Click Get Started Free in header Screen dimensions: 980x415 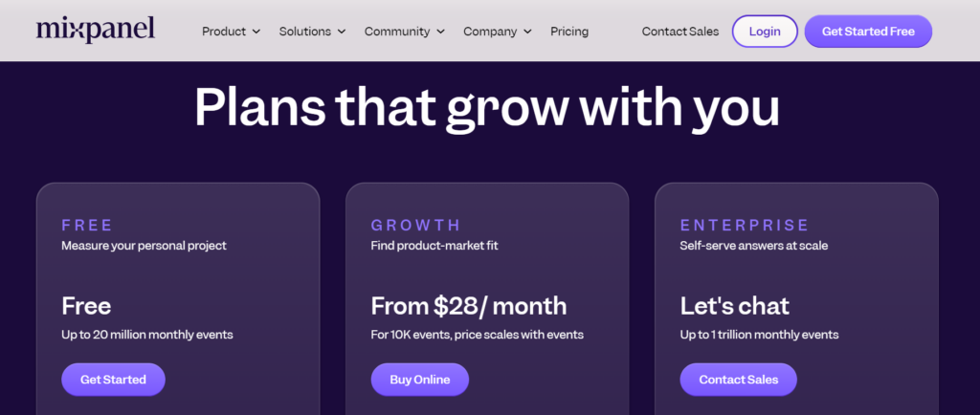coord(868,32)
